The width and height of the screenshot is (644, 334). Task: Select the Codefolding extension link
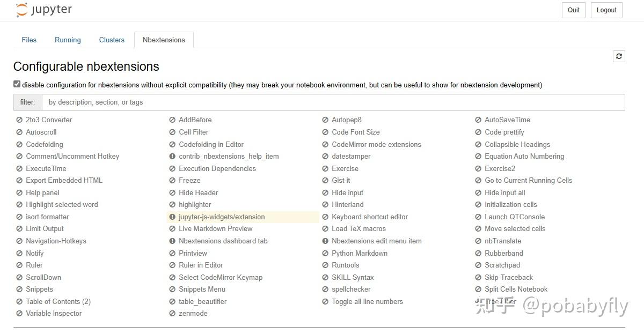coord(45,144)
